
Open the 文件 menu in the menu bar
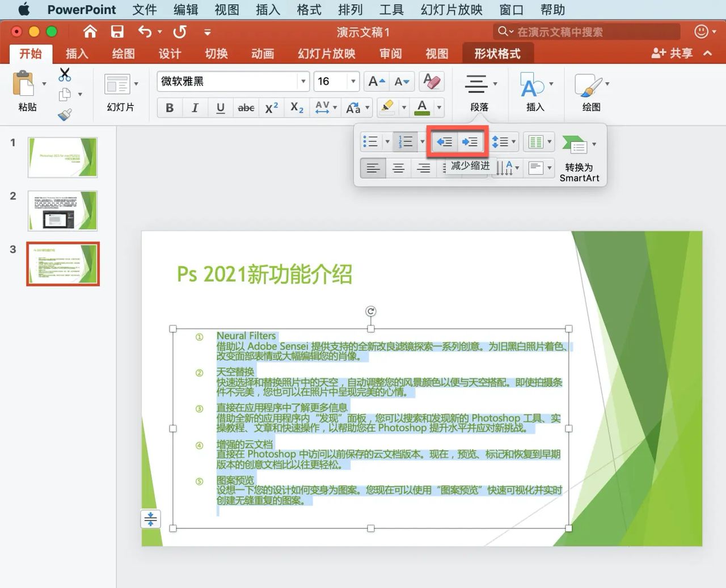click(144, 10)
